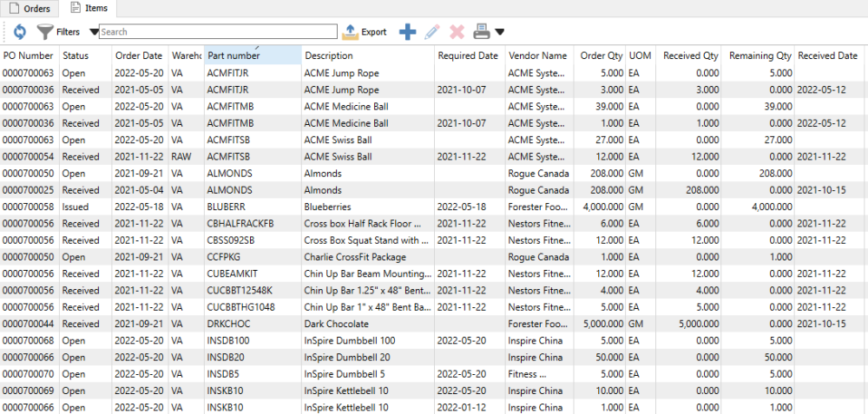This screenshot has width=868, height=414.
Task: Sort by PO Number column header
Action: pyautogui.click(x=29, y=56)
